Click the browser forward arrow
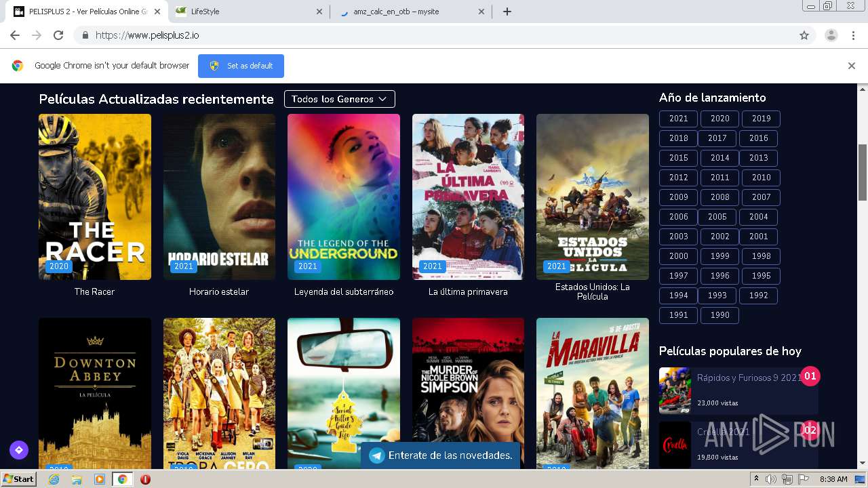Screen dimensions: 868x488 37,35
